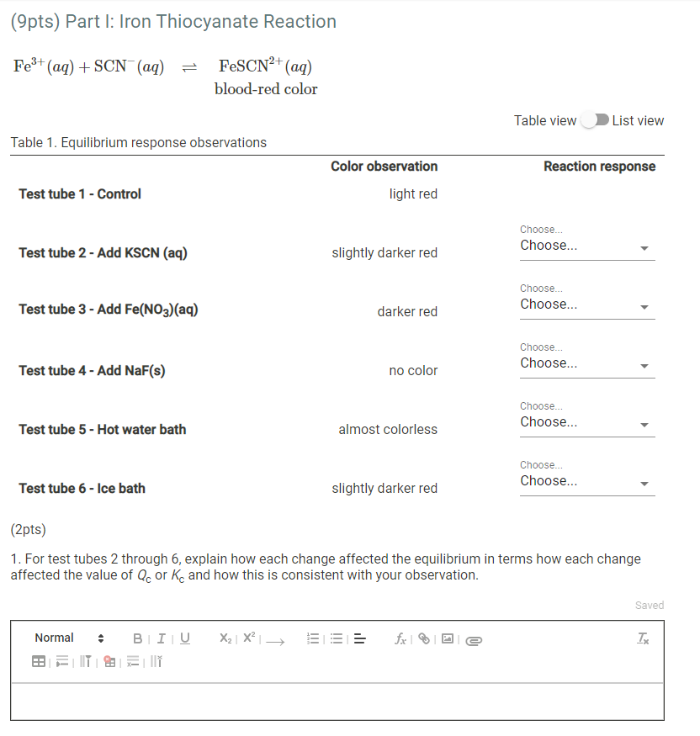Apply superscript formatting
Screen dimensions: 700x736
coord(249,638)
